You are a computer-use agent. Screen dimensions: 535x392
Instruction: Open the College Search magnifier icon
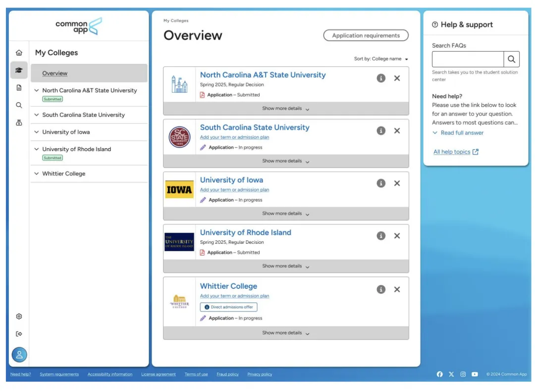click(x=19, y=105)
